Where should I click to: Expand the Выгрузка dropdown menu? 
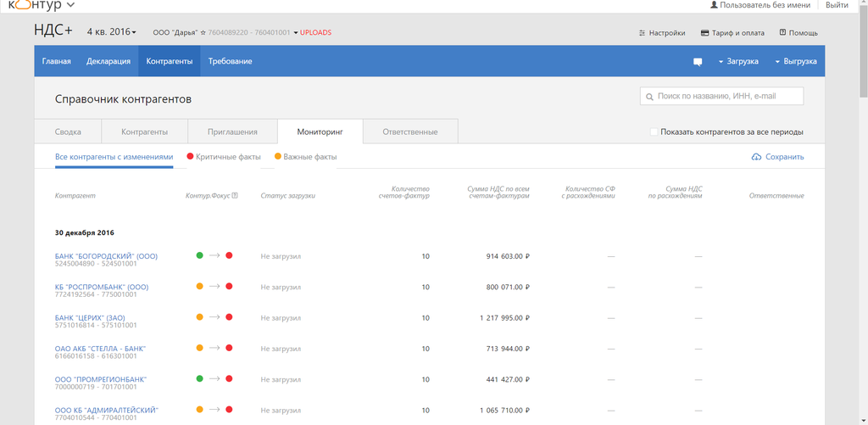click(794, 61)
